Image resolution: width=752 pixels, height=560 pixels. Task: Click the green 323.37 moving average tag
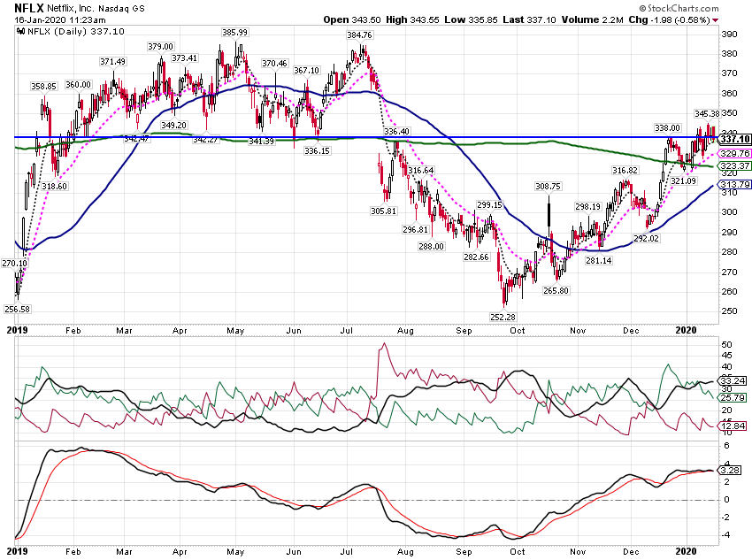coord(734,166)
